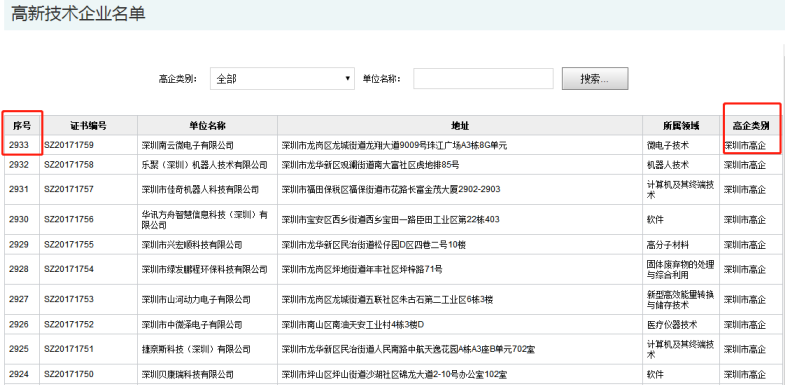Viewport: 785px width, 385px height.
Task: Click address containing 坪特路71号
Action: pyautogui.click(x=362, y=269)
